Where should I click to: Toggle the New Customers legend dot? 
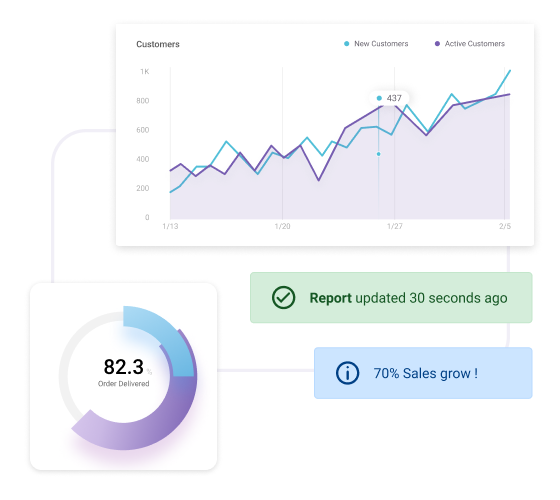(346, 44)
